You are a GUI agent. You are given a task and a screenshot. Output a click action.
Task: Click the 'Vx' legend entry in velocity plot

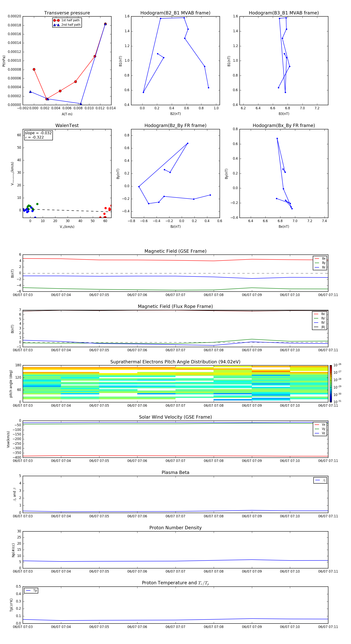[320, 424]
